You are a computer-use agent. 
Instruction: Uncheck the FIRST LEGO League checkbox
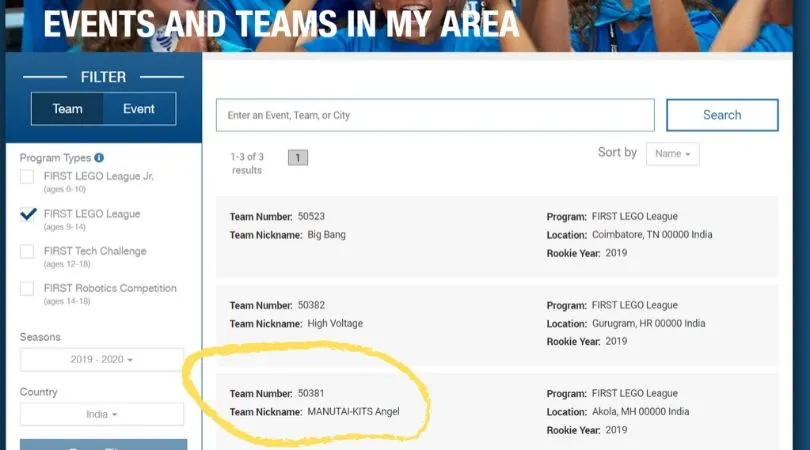pos(28,214)
